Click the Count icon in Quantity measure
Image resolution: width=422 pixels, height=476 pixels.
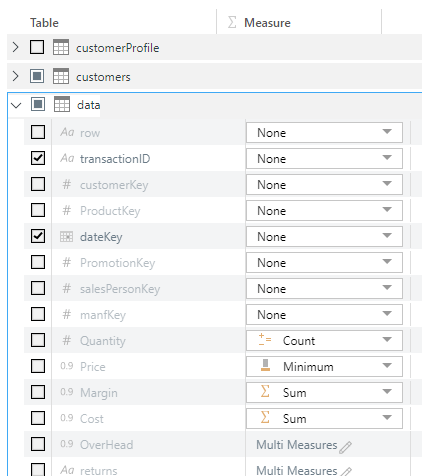pos(265,340)
